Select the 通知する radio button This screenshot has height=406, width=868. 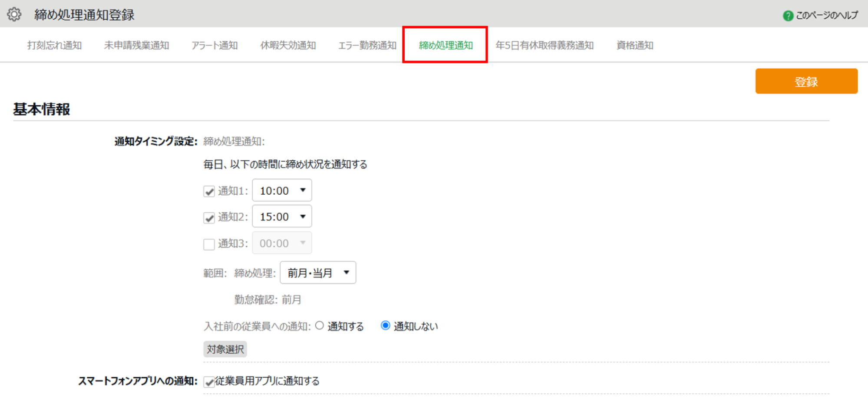point(320,326)
